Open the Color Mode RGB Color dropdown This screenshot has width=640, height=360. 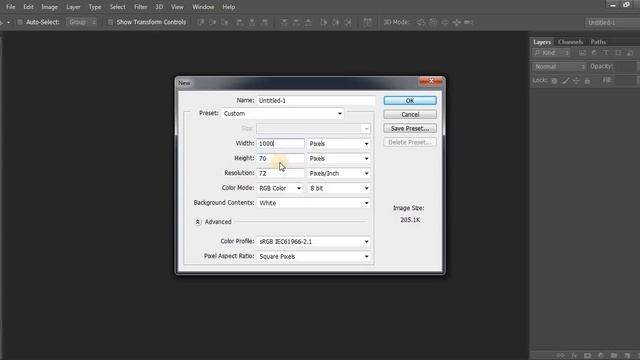click(x=280, y=188)
